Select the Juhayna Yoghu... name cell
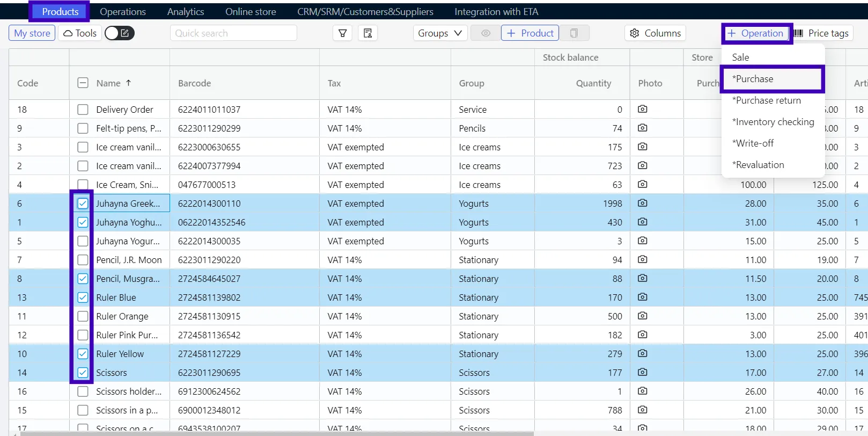 click(x=129, y=222)
